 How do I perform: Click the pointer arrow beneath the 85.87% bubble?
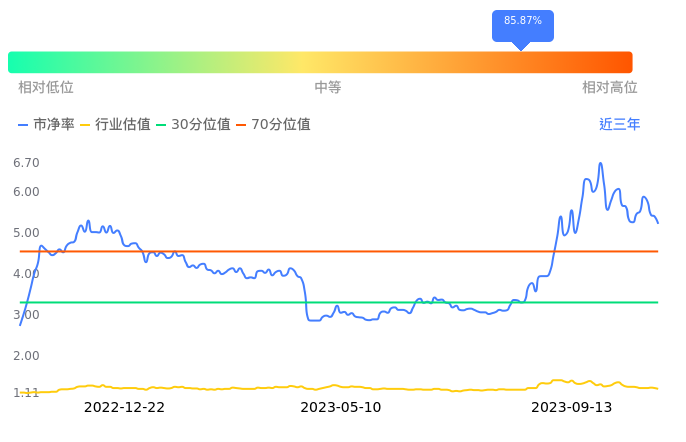[x=521, y=45]
